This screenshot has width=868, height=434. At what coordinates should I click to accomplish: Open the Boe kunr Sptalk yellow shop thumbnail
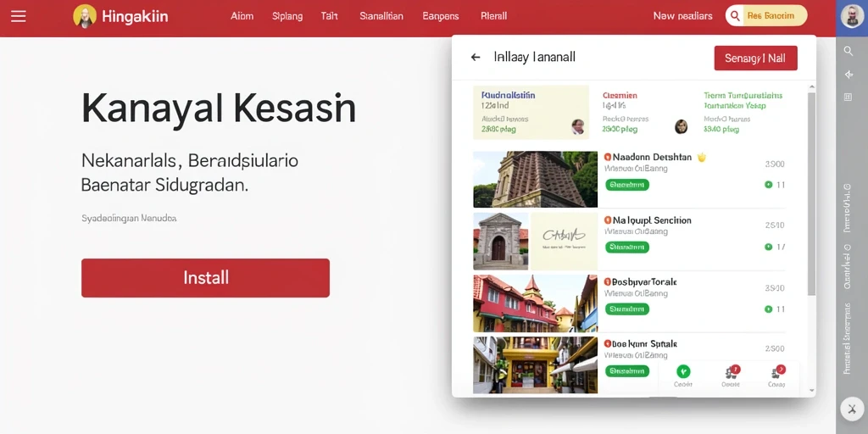[x=536, y=365]
